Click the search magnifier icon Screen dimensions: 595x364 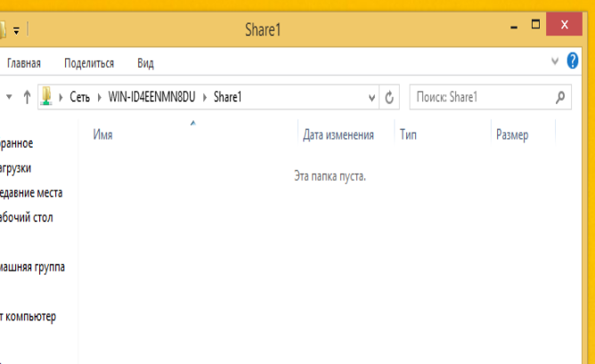click(x=560, y=97)
